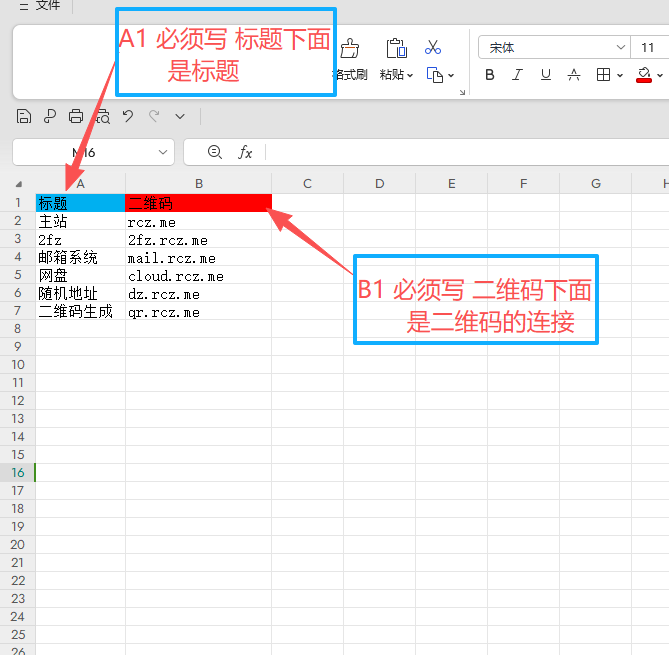
Task: Click cell containing mail.rcz.me
Action: [198, 257]
